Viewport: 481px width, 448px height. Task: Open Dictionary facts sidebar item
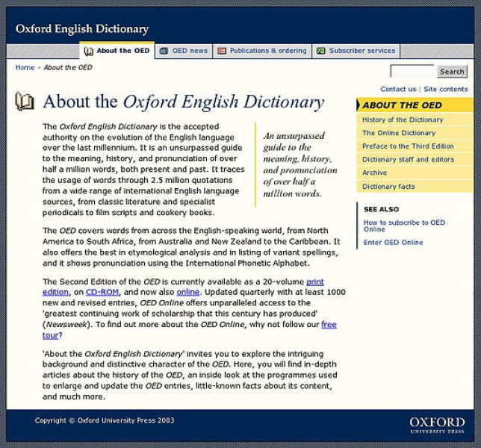[388, 187]
